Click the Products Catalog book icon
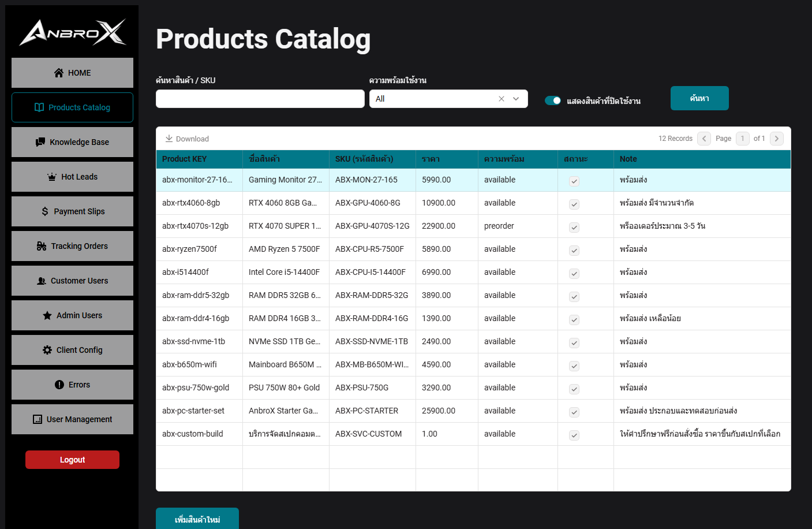 [x=39, y=107]
